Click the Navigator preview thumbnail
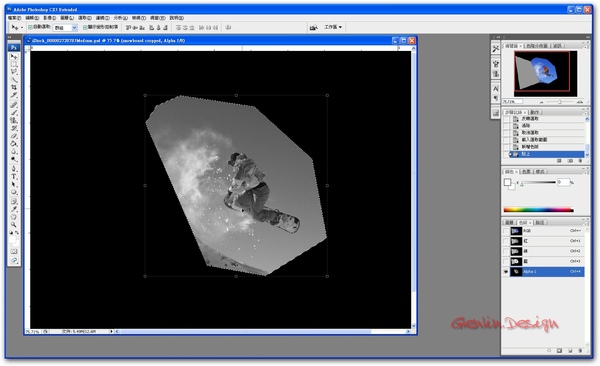600x366 pixels. [542, 72]
